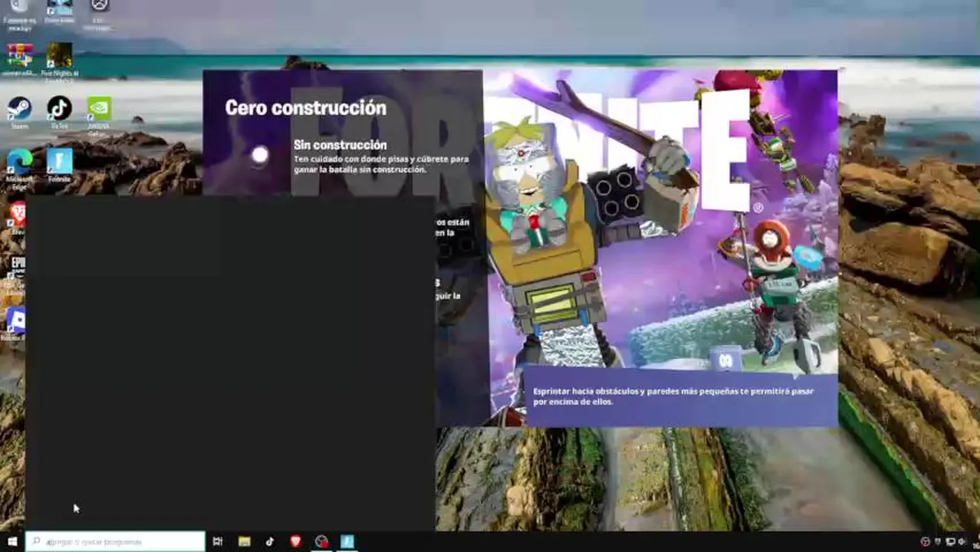
Task: Open Task View on the taskbar
Action: pos(218,541)
